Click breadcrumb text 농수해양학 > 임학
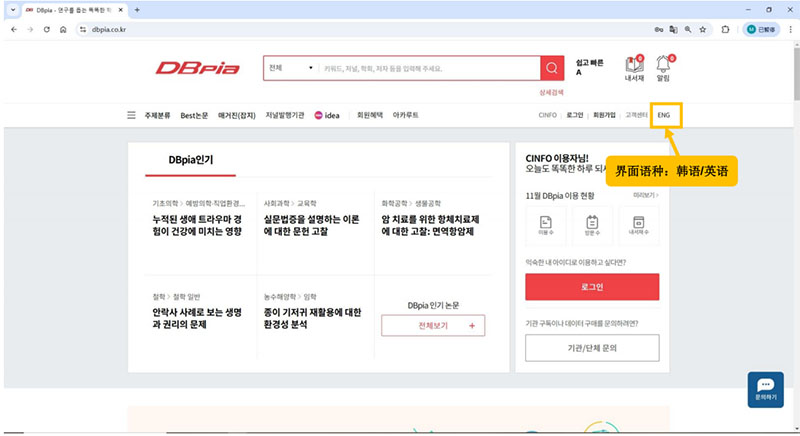 pyautogui.click(x=290, y=297)
